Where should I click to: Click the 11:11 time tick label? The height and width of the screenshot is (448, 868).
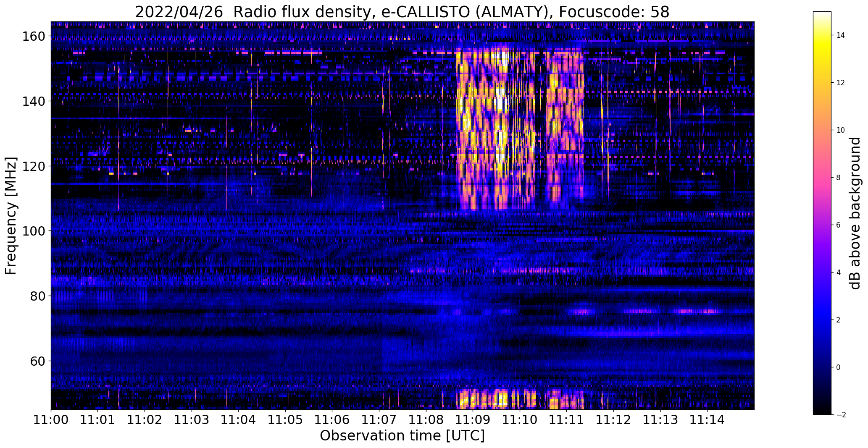[x=567, y=420]
